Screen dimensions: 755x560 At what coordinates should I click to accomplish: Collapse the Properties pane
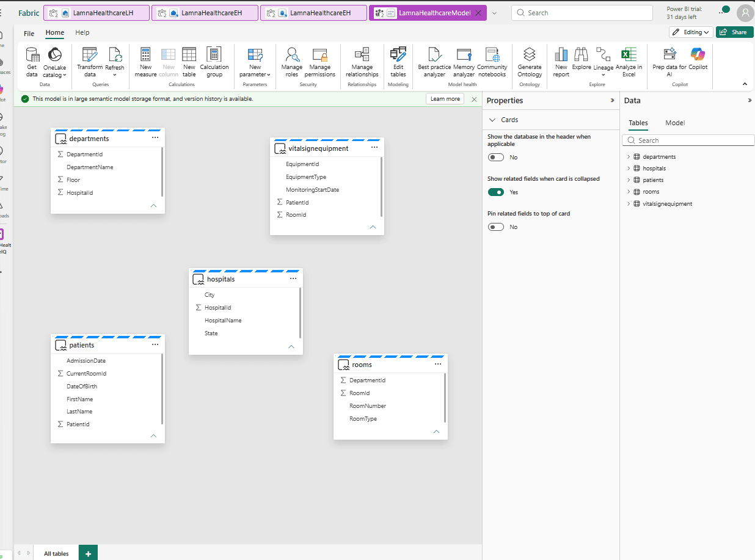(612, 100)
